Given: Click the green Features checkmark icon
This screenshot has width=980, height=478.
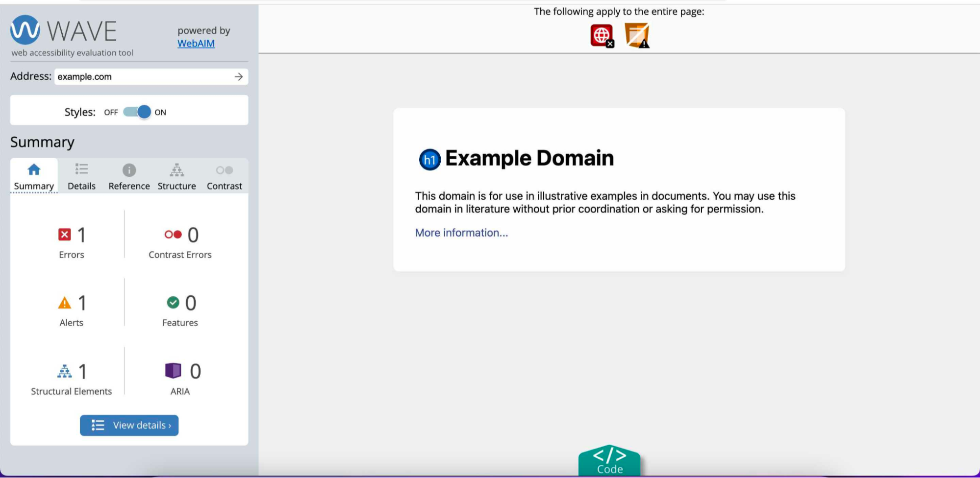Looking at the screenshot, I should click(173, 303).
